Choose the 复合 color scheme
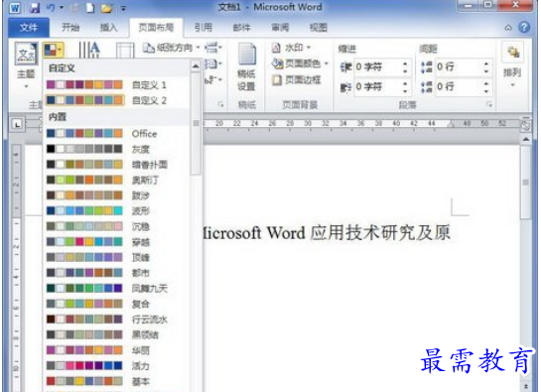Viewport: 541px width, 392px height. tap(116, 304)
